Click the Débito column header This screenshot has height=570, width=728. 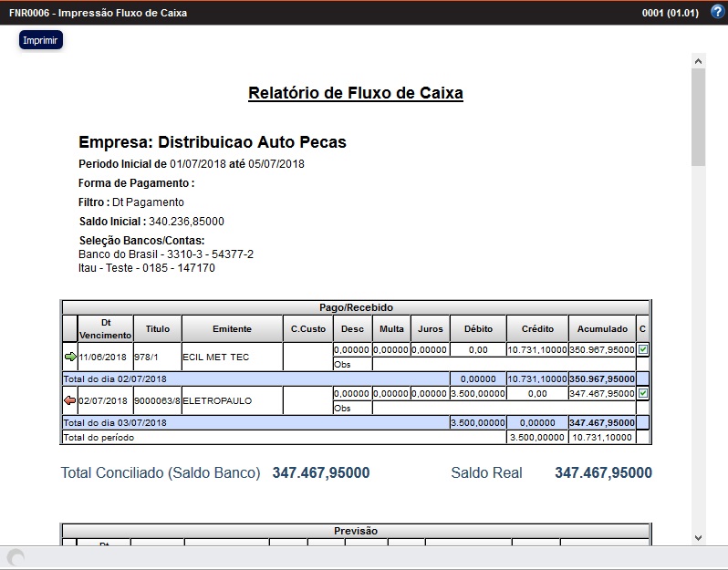478,328
